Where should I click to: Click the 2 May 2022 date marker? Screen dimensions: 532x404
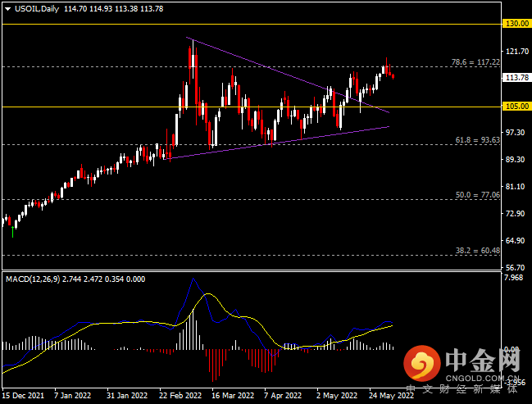337,396
